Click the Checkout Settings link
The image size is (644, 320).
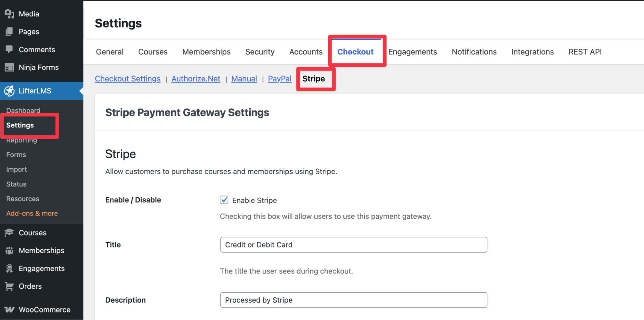point(128,79)
